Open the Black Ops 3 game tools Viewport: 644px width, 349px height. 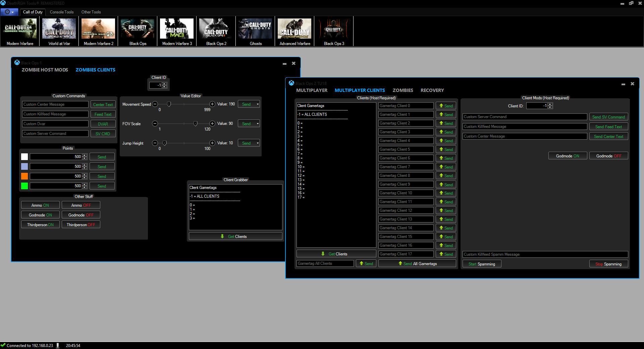tap(334, 32)
